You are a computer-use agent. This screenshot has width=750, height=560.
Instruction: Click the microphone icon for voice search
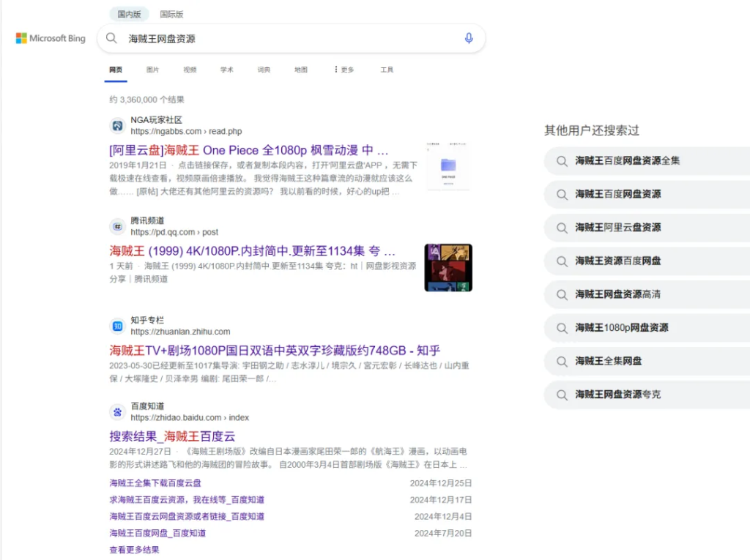(469, 38)
